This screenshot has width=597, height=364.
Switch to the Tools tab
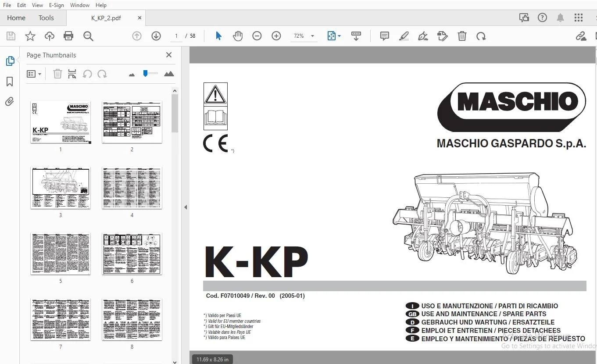click(x=46, y=18)
